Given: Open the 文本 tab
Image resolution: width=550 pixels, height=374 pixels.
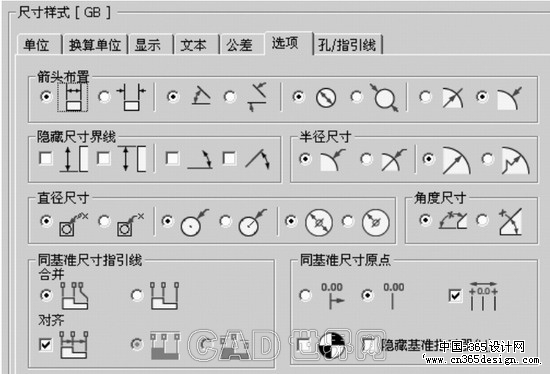Looking at the screenshot, I should (x=193, y=45).
